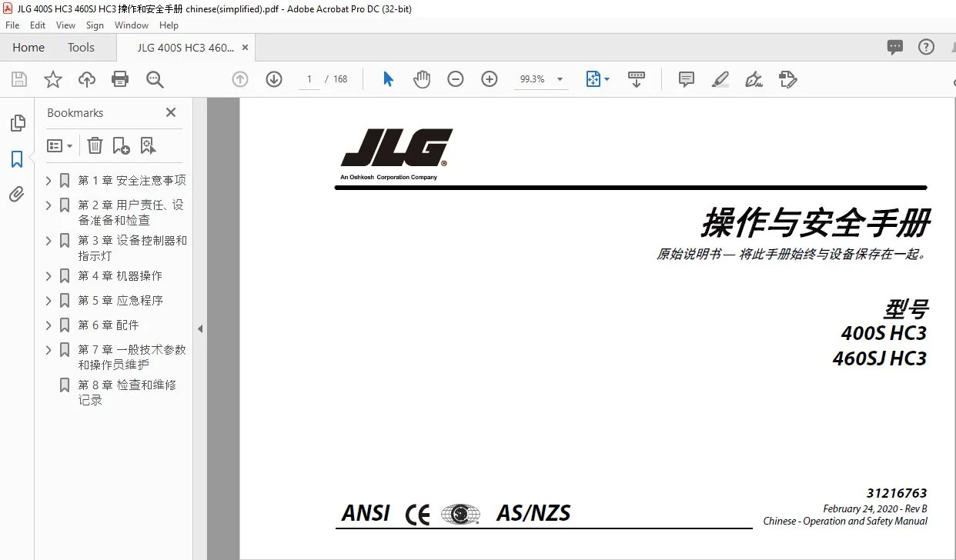Switch to the Home tab
Viewport: 956px width, 560px height.
(x=28, y=48)
